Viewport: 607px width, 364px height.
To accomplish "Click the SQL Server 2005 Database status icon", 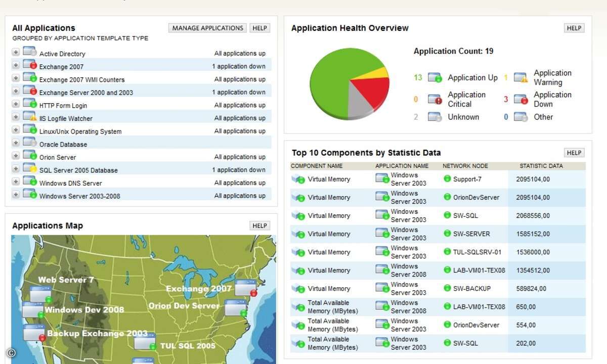I will [x=30, y=168].
